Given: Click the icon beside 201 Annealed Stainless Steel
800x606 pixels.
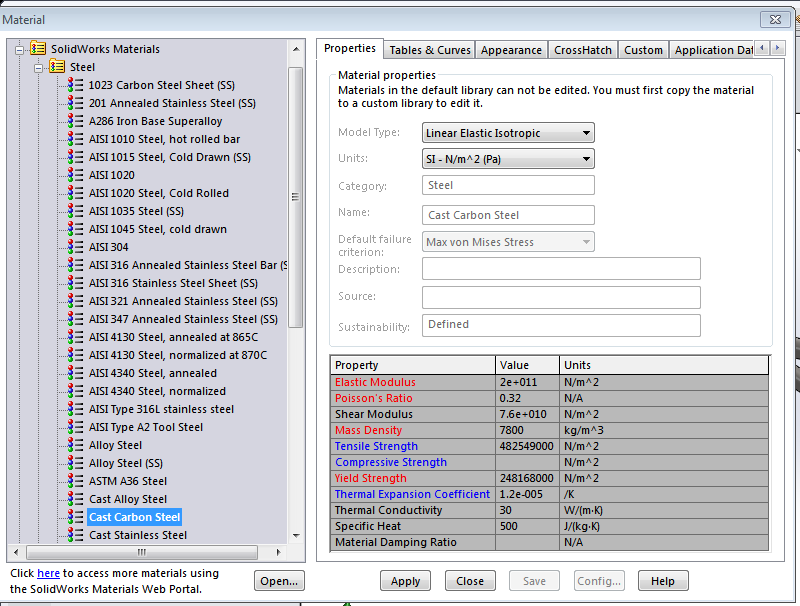Looking at the screenshot, I should [76, 103].
